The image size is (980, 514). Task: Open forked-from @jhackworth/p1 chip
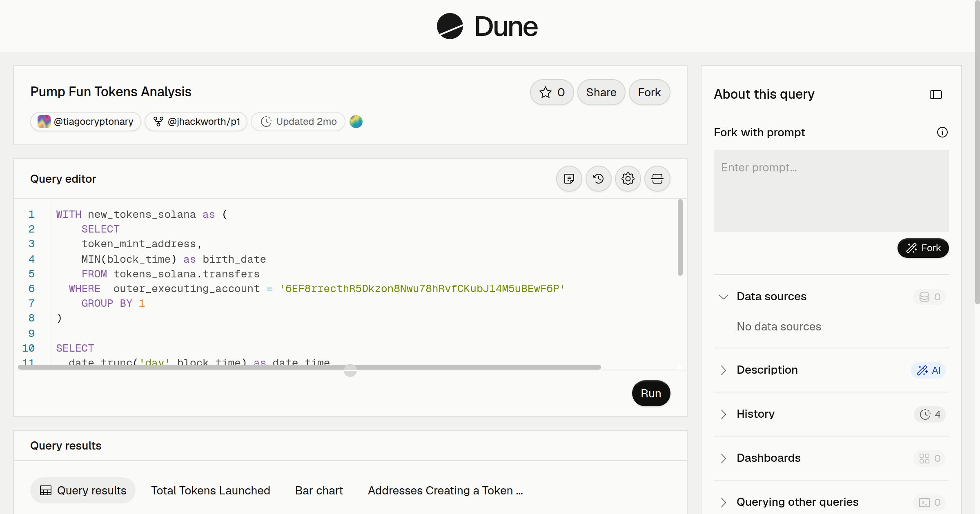(x=196, y=122)
